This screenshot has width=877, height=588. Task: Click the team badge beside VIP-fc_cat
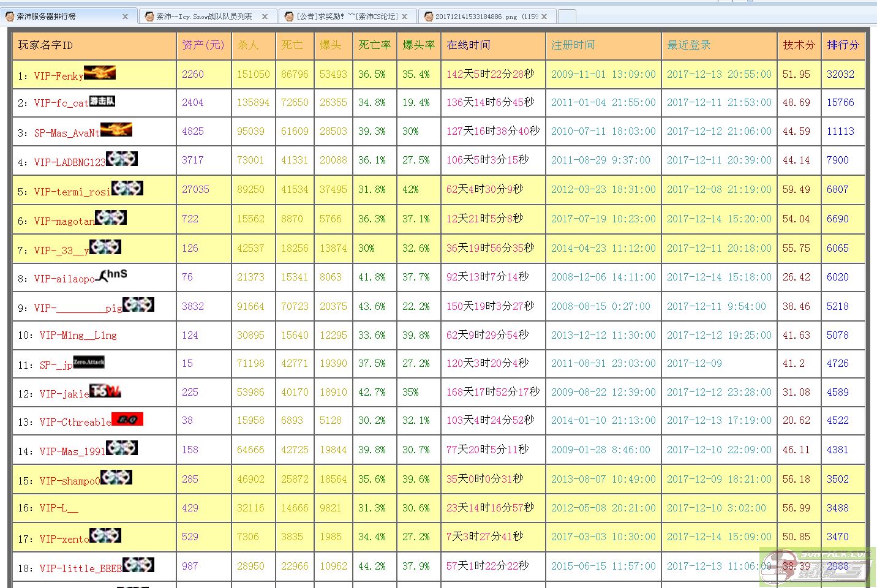pos(102,101)
